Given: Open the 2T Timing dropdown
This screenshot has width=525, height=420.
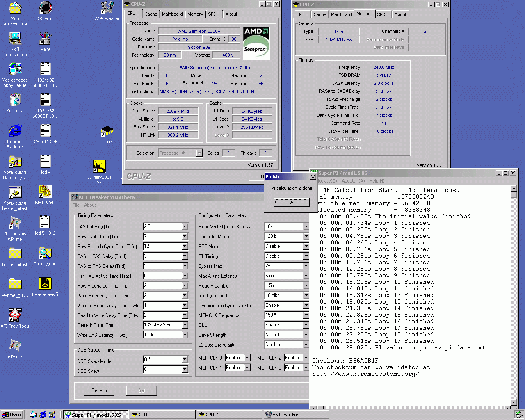Looking at the screenshot, I should pos(306,256).
